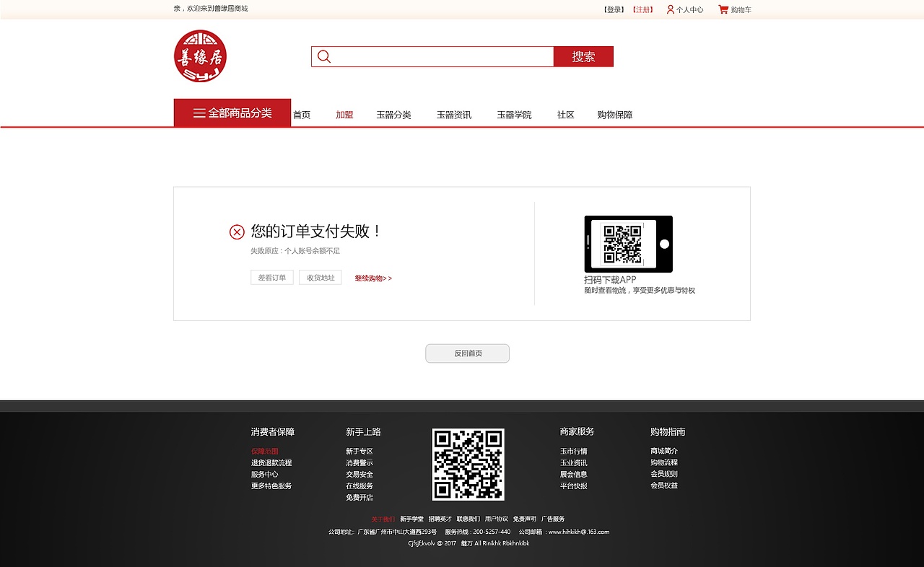Screen dimensions: 924x567
Task: Click the round 善缘居 logo seal
Action: point(200,56)
